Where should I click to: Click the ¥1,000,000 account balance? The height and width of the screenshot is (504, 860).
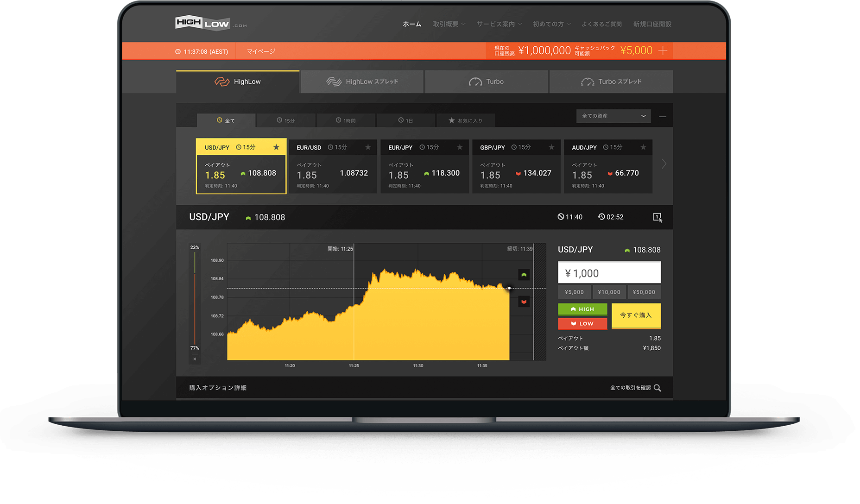click(x=544, y=50)
